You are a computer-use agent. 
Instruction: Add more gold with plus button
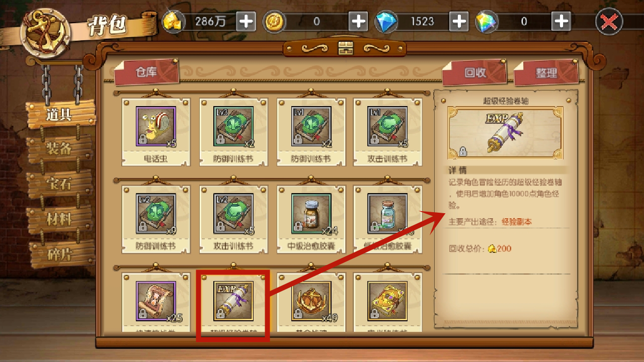pyautogui.click(x=246, y=21)
